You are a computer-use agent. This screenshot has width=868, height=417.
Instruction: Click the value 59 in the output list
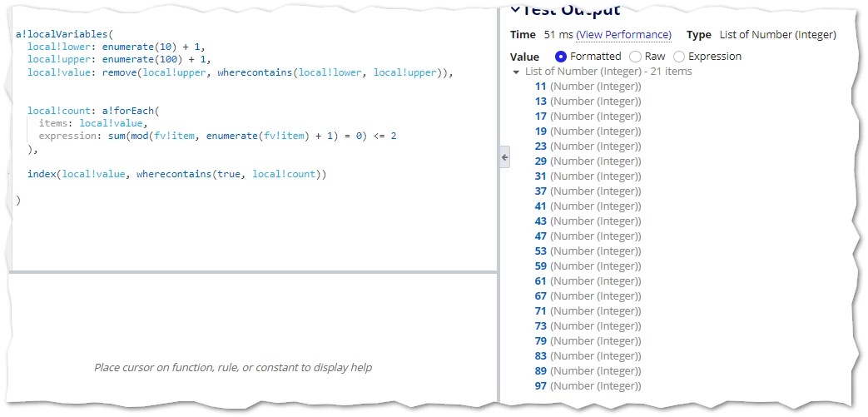pyautogui.click(x=540, y=266)
